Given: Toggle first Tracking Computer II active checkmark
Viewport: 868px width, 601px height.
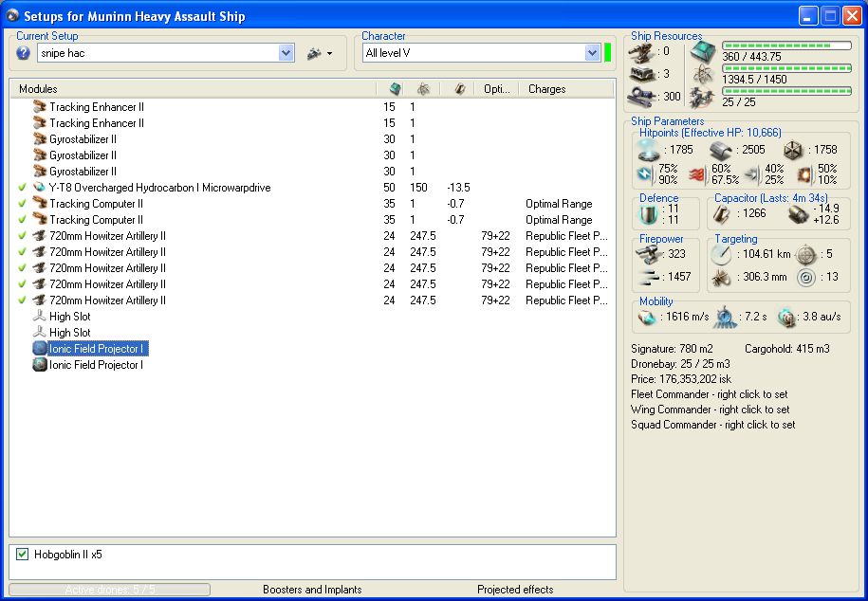Looking at the screenshot, I should [22, 204].
